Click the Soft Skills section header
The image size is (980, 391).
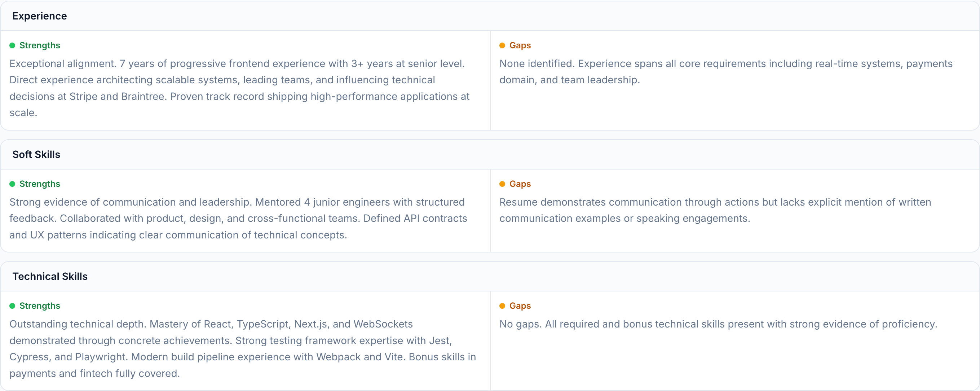(36, 155)
